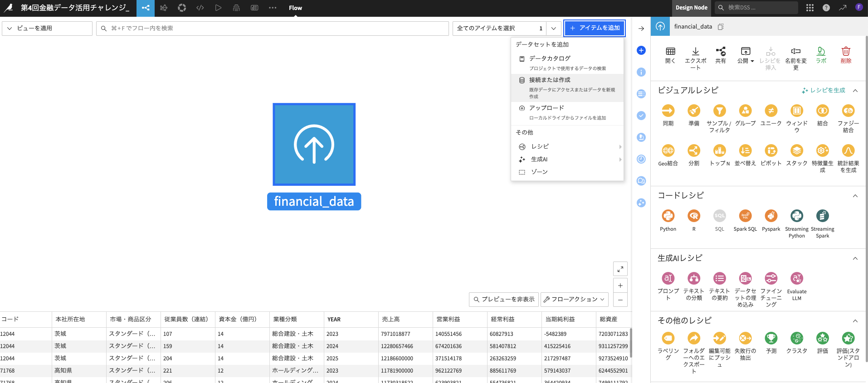Image resolution: width=868 pixels, height=383 pixels.
Task: Select the Sort (並べ替え) recipe icon
Action: coord(746,150)
